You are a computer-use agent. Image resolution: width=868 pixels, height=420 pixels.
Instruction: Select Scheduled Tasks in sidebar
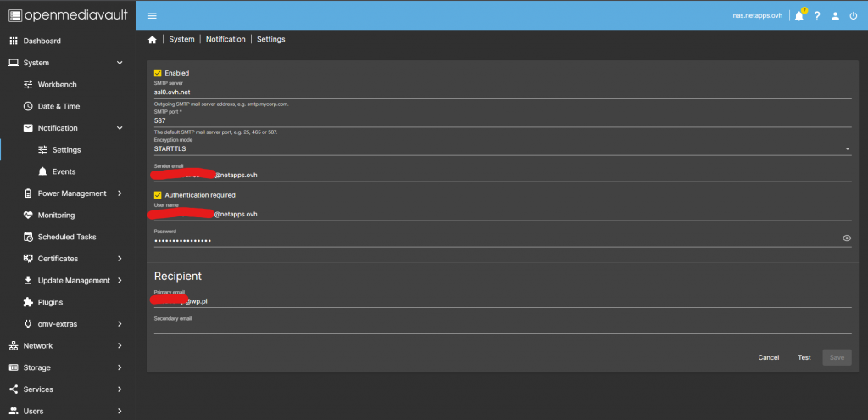point(67,237)
